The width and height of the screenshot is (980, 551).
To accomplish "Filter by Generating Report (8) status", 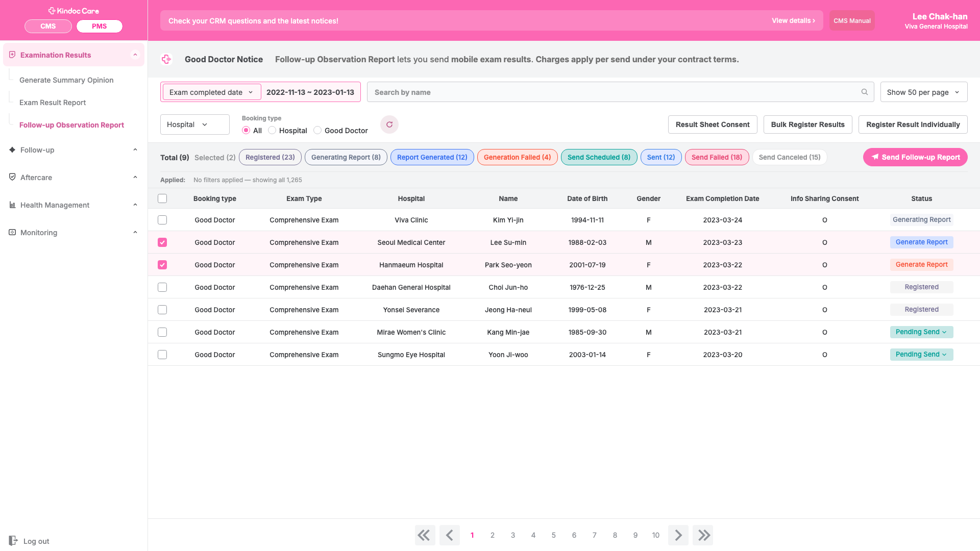I will click(346, 157).
